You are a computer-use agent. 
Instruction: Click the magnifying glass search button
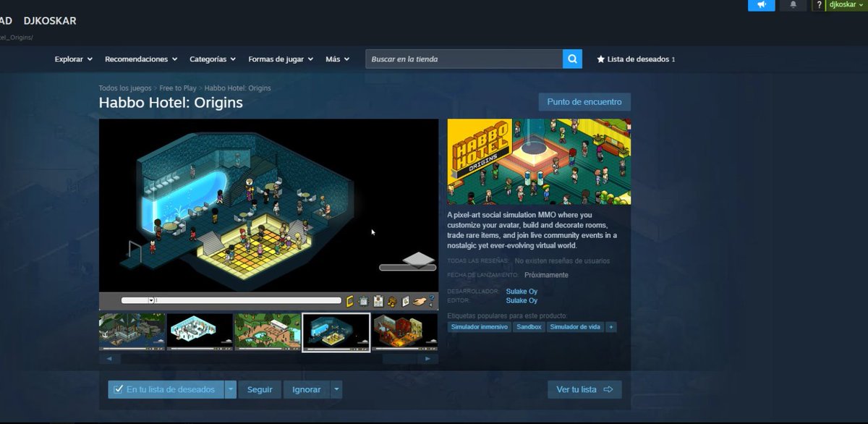572,59
